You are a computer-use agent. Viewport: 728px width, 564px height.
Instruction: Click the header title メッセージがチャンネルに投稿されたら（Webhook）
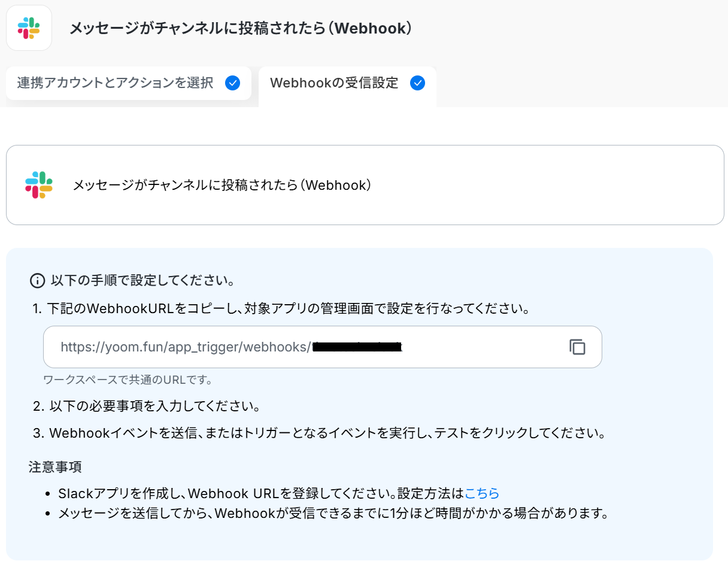click(241, 28)
